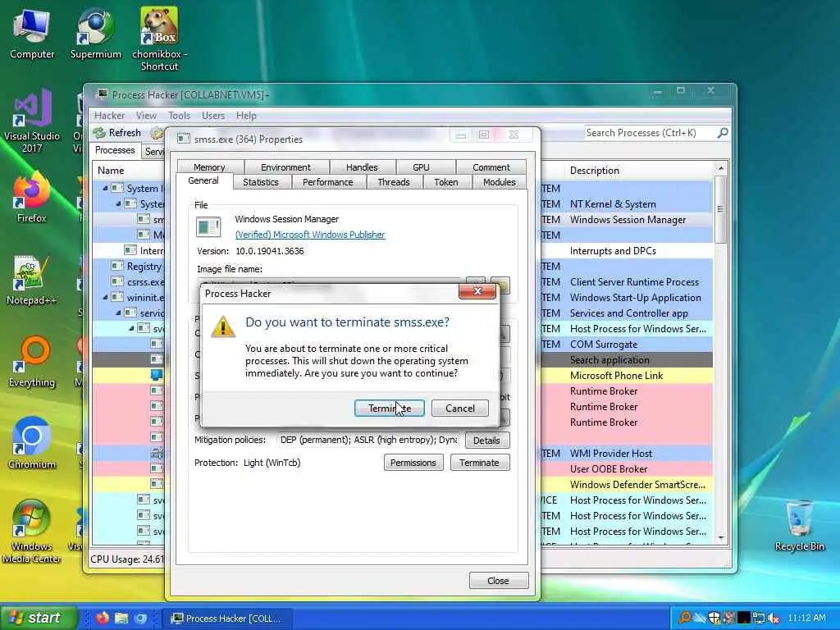Select the Interrupts row in process list
This screenshot has width=840, height=630.
129,251
